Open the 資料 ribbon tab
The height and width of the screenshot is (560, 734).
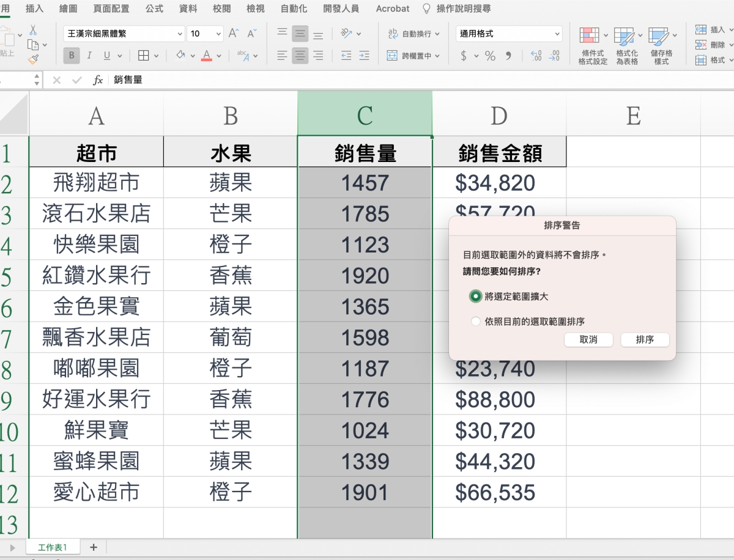click(188, 9)
